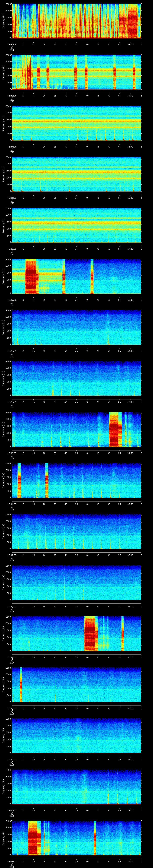Image resolution: width=153 pixels, height=868 pixels.
Task: Click the 18:39:05 start time label
Action: pos(12,402)
